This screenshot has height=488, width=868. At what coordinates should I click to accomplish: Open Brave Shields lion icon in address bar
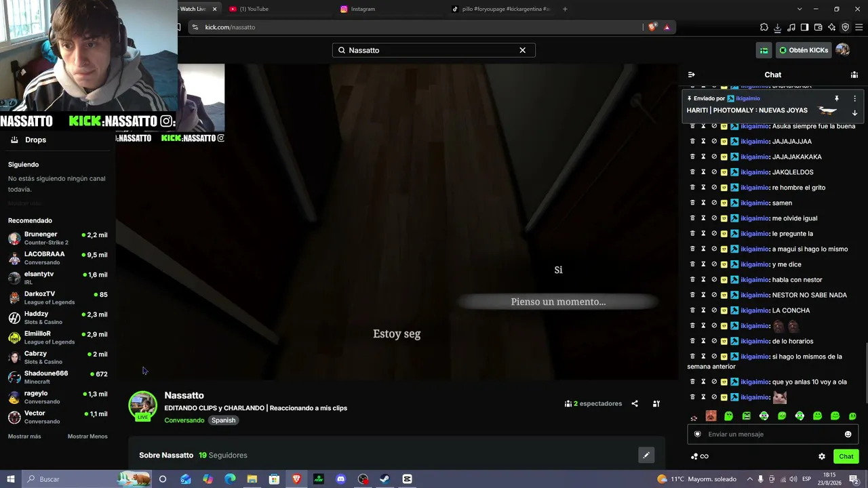pyautogui.click(x=652, y=27)
